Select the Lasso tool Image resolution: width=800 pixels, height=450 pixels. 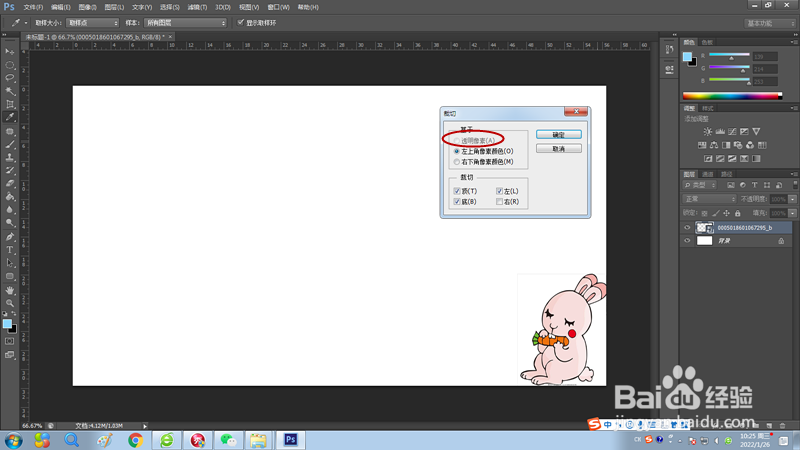(x=10, y=78)
